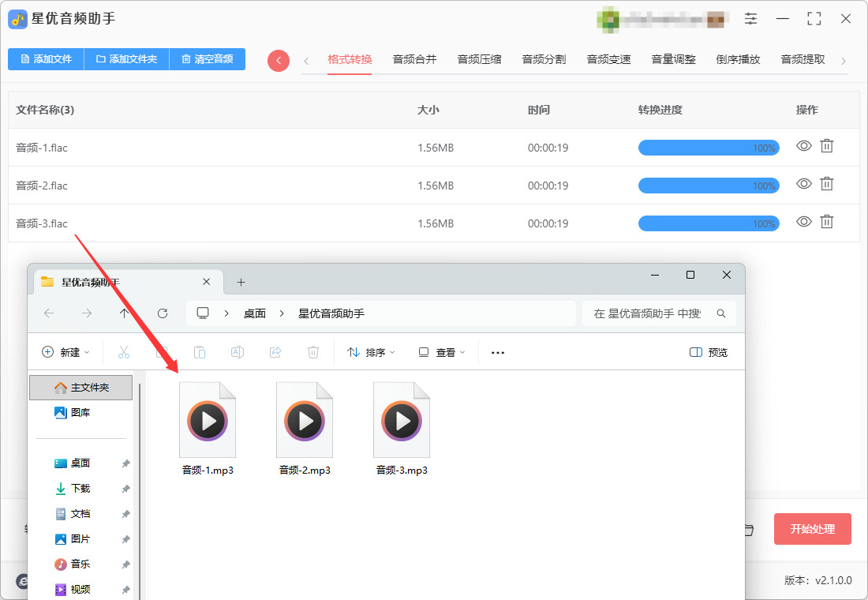Viewport: 868px width, 600px height.
Task: Click the Rename icon in Explorer toolbar
Action: tap(237, 352)
